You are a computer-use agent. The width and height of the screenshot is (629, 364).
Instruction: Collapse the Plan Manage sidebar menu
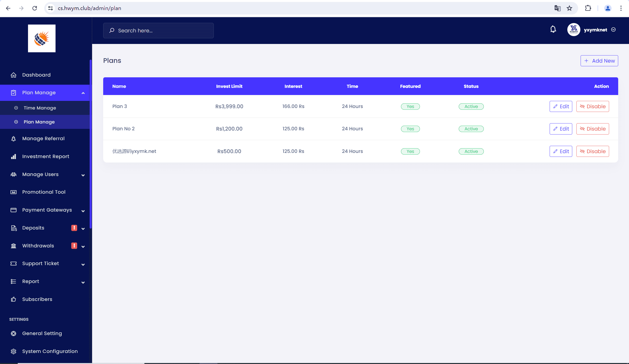coord(83,93)
